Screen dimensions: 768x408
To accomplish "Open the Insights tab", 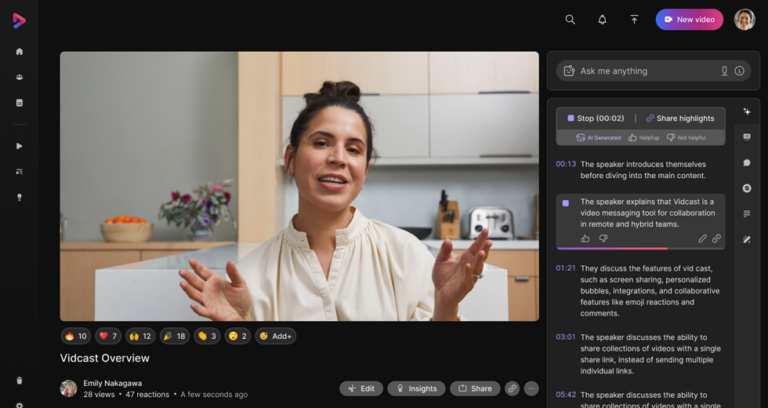I will point(416,388).
